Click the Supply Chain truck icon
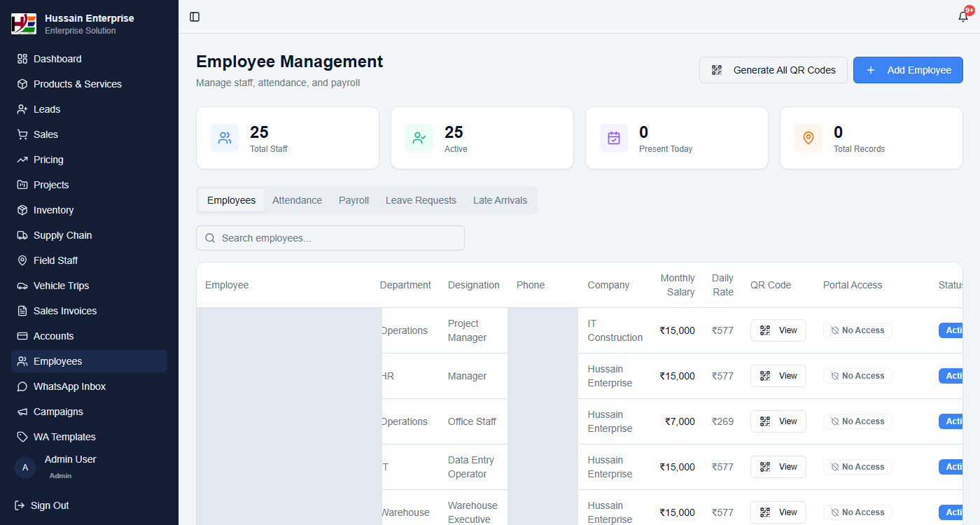The width and height of the screenshot is (980, 525). (x=22, y=235)
